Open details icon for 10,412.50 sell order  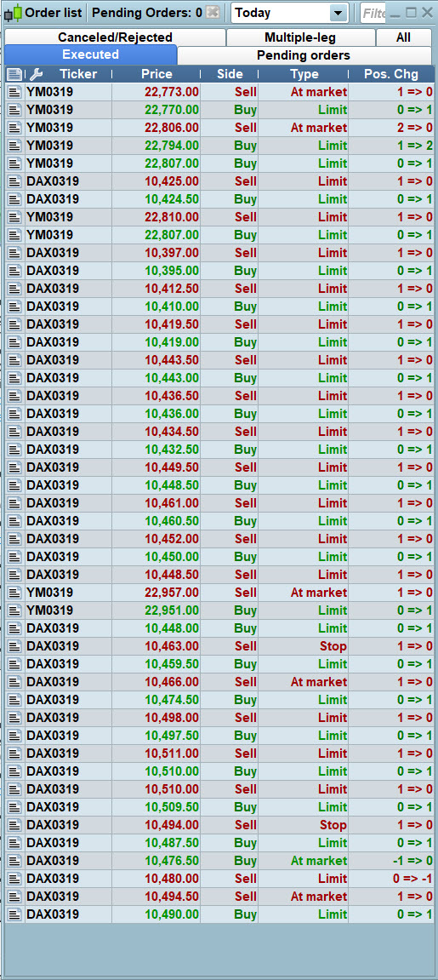click(x=14, y=289)
